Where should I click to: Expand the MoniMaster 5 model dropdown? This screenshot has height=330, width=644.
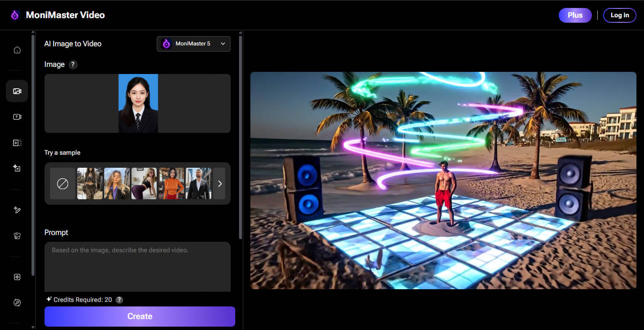click(194, 44)
